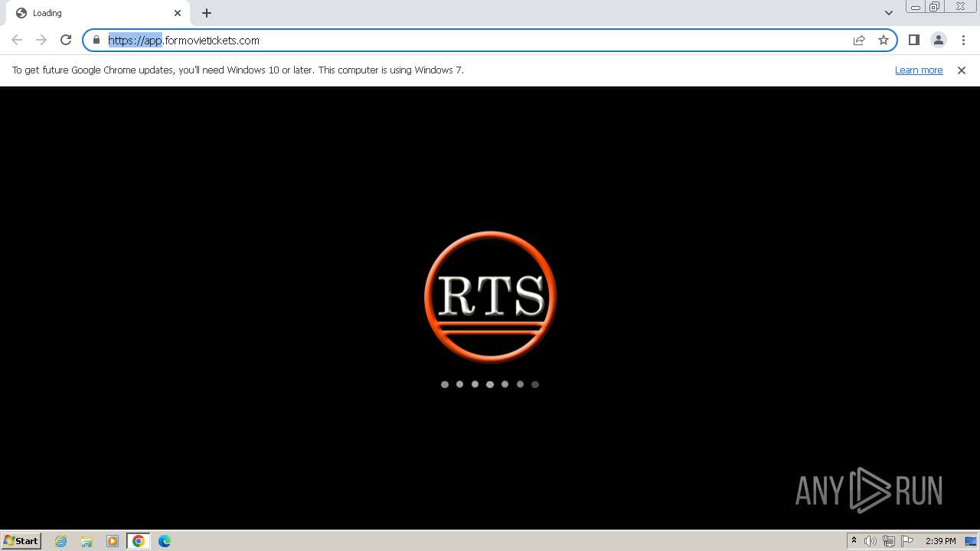Switch to Chrome in the taskbar
The width and height of the screenshot is (980, 551).
tap(139, 541)
